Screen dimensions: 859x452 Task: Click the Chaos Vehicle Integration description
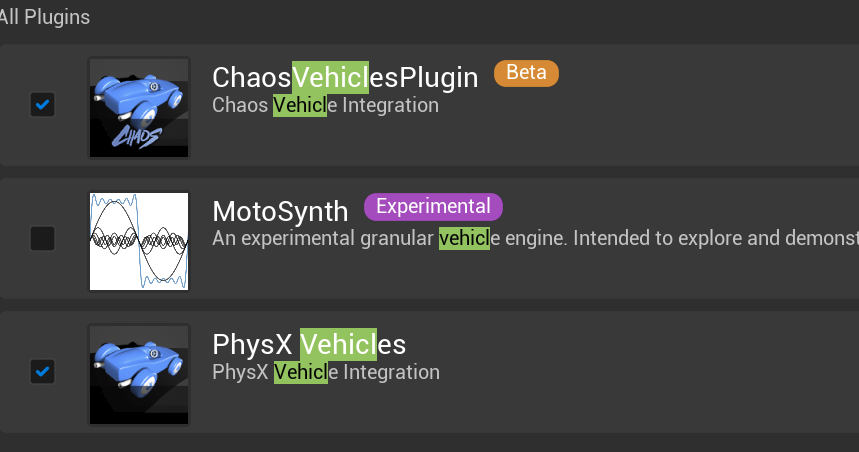click(x=326, y=105)
